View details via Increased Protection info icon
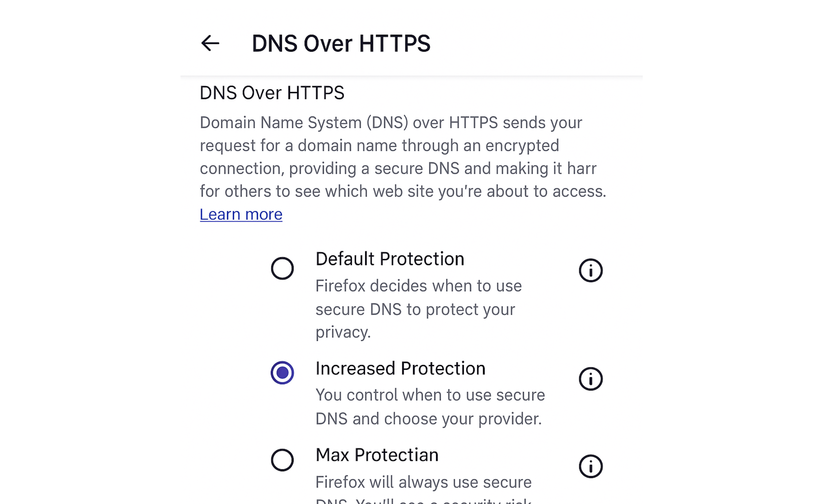The image size is (813, 504). tap(591, 379)
